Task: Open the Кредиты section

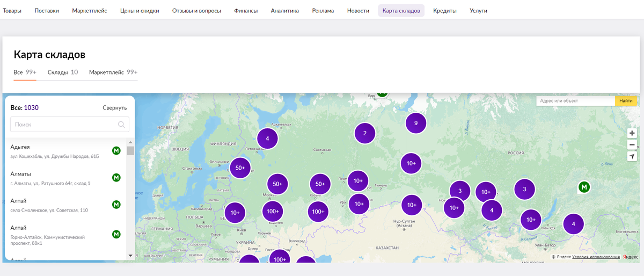Action: coord(445,11)
